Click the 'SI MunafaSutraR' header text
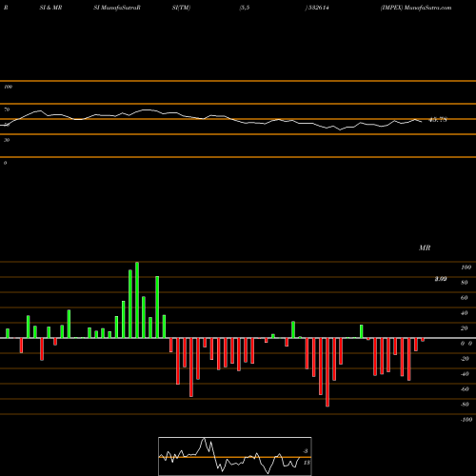This screenshot has height=476, width=476. (x=117, y=8)
